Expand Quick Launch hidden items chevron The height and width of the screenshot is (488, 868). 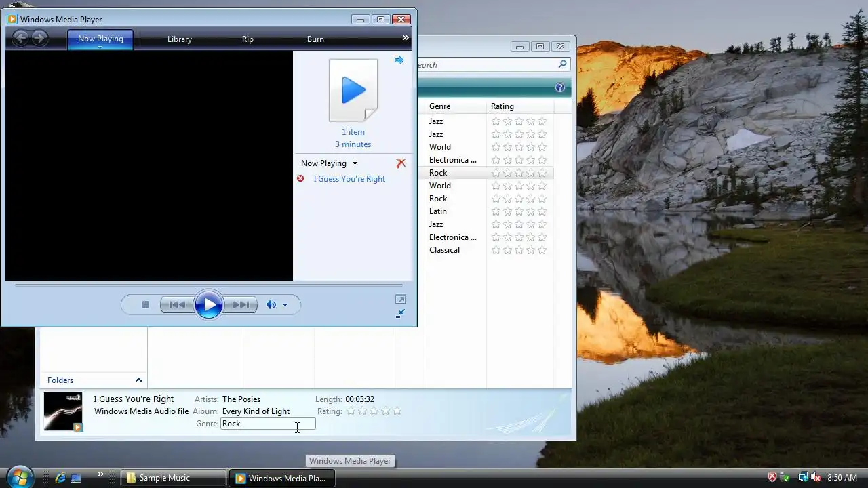(x=101, y=474)
